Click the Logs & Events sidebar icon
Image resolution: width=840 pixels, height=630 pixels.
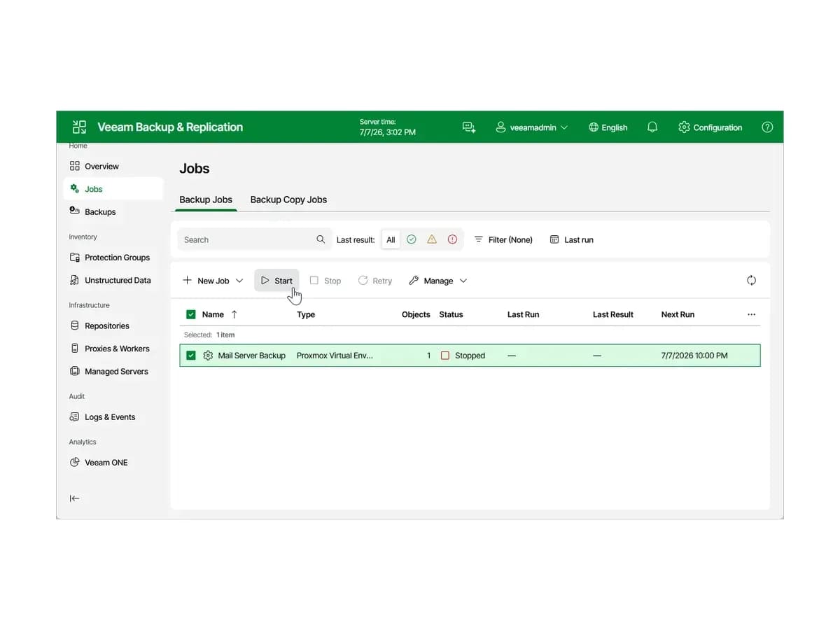(x=75, y=417)
